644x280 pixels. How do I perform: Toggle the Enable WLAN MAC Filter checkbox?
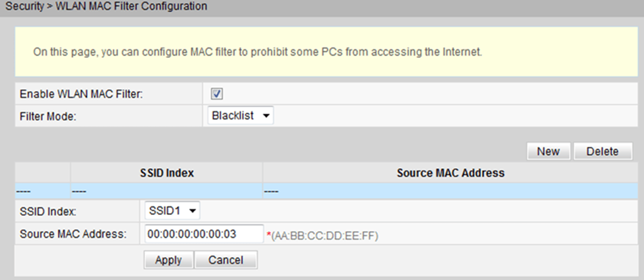216,94
